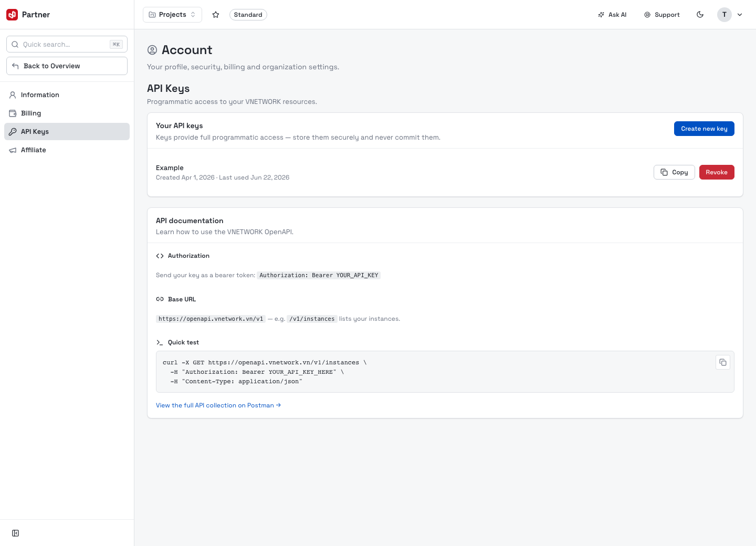Click the openapi.vnetwork.vn/v1 base URL
756x546 pixels.
pyautogui.click(x=211, y=319)
